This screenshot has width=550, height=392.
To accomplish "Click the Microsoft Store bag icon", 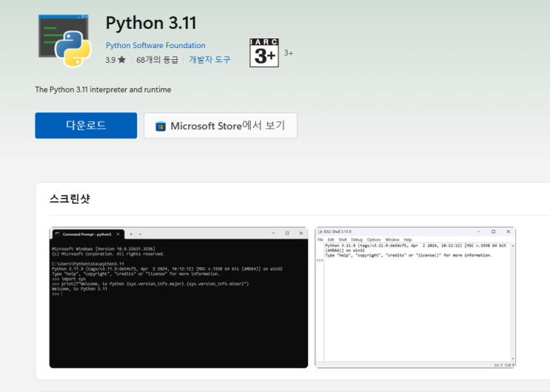I will 161,126.
